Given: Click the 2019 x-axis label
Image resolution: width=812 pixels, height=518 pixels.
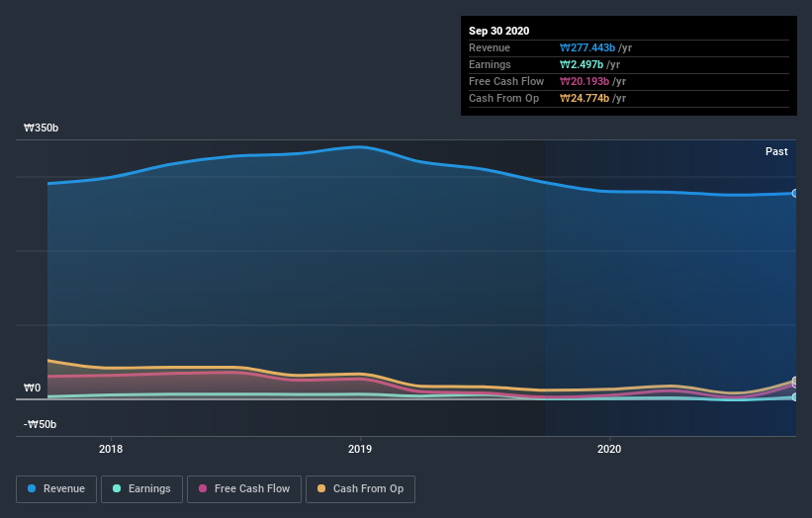Looking at the screenshot, I should pyautogui.click(x=360, y=449).
